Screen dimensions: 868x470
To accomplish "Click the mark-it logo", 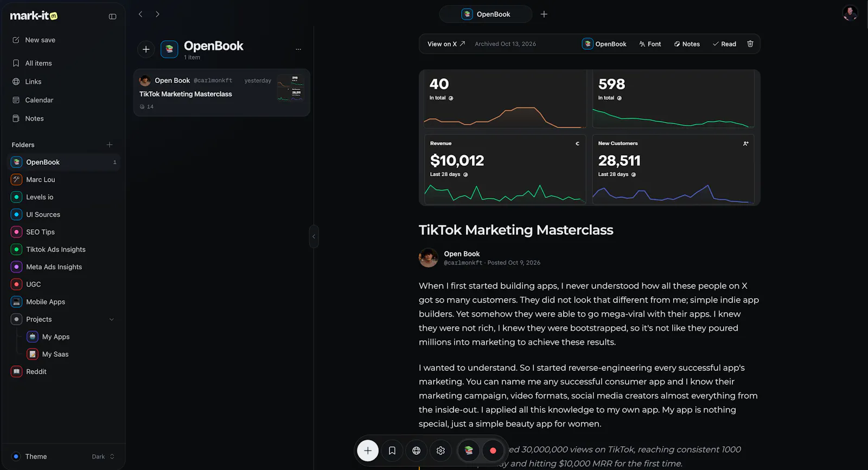I will 34,16.
